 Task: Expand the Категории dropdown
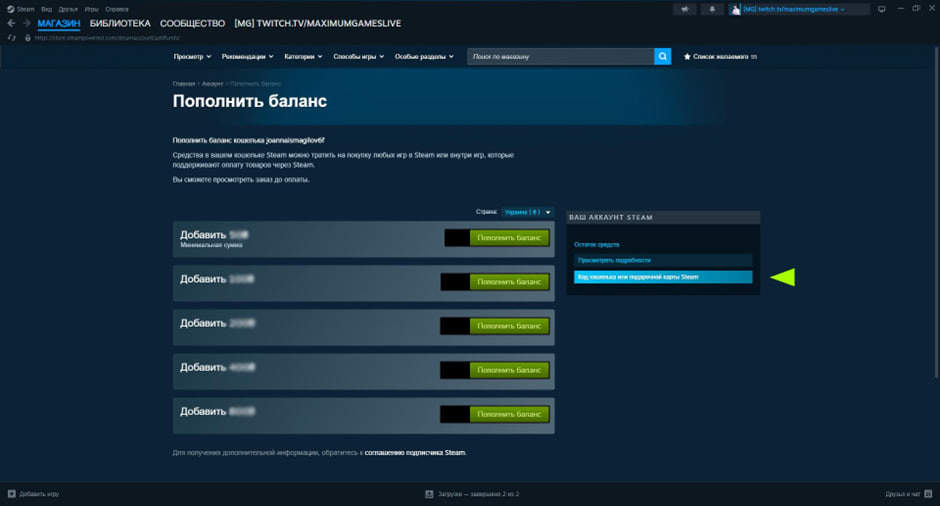(303, 56)
